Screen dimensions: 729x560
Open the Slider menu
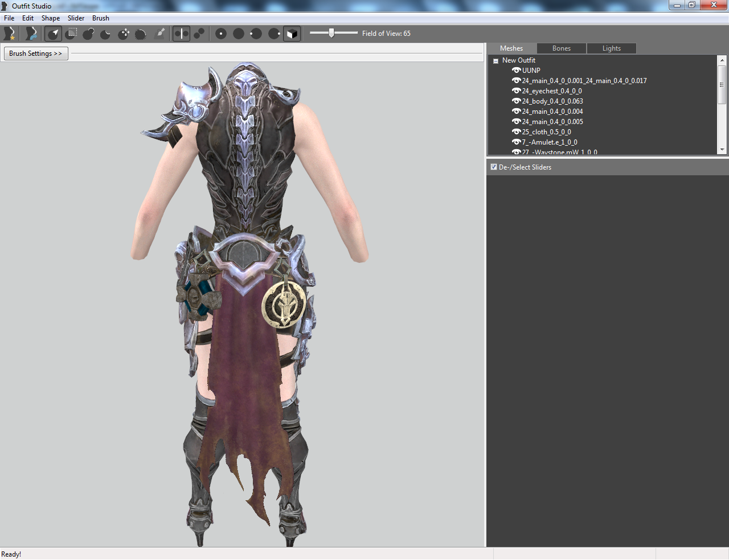click(76, 18)
